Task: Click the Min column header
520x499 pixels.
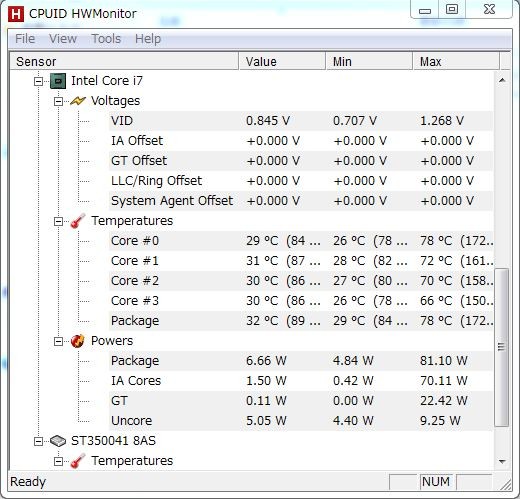Action: pos(369,61)
